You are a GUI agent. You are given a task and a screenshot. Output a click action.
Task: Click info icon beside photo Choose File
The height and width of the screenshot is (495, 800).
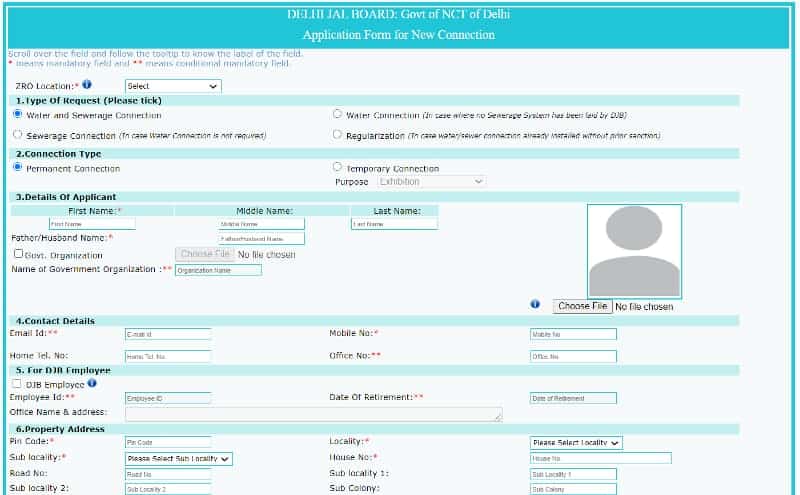click(x=535, y=304)
